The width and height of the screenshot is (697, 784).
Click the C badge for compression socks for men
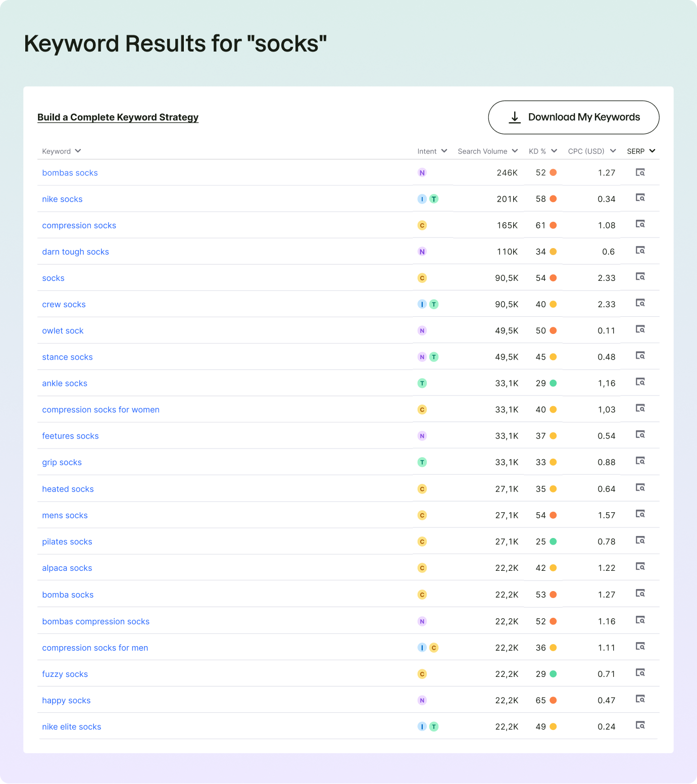(434, 648)
